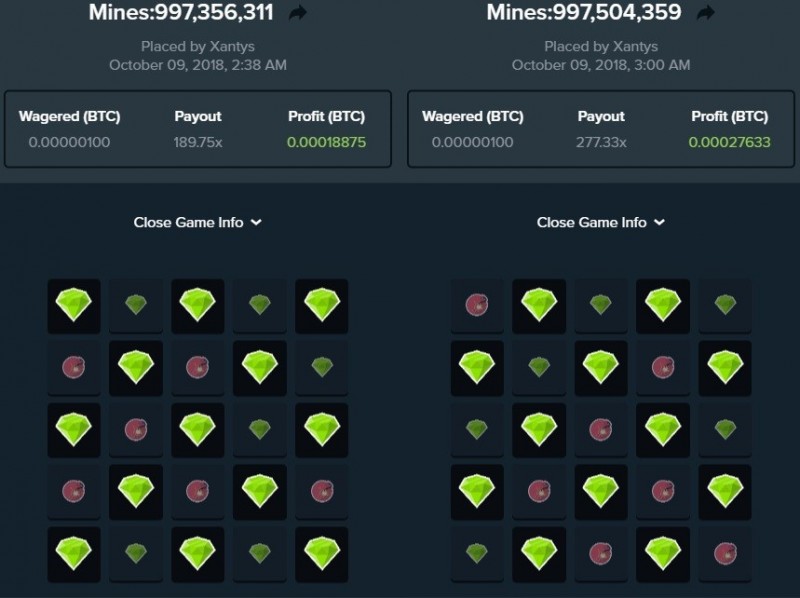This screenshot has height=598, width=800.
Task: Left board: click row 3, column 4 small gem
Action: click(260, 430)
